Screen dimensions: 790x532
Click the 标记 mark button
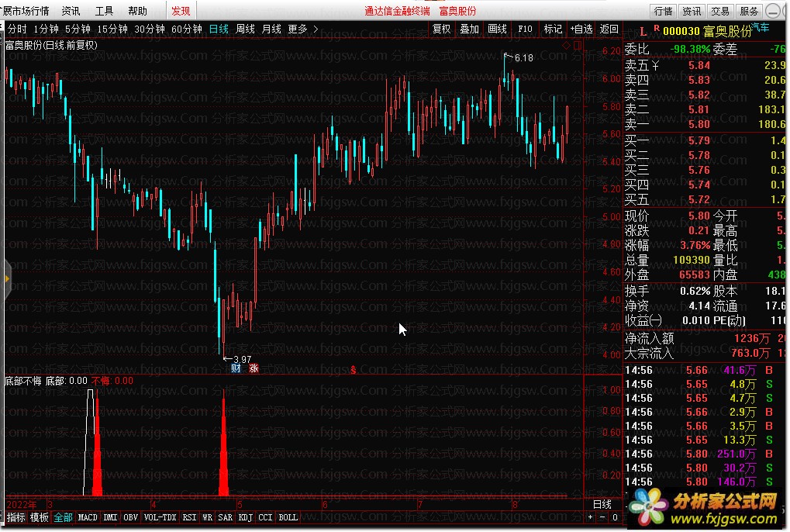553,29
